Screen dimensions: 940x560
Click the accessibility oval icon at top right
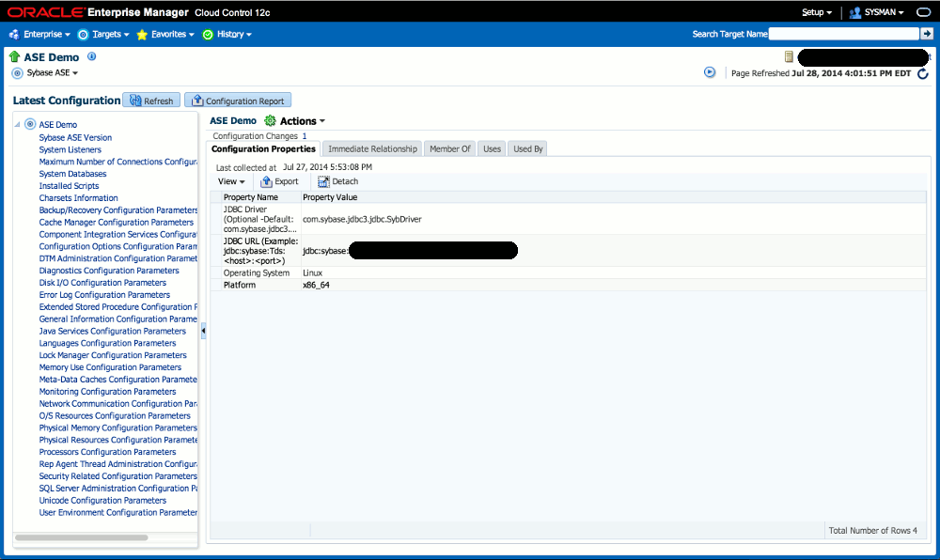click(924, 12)
